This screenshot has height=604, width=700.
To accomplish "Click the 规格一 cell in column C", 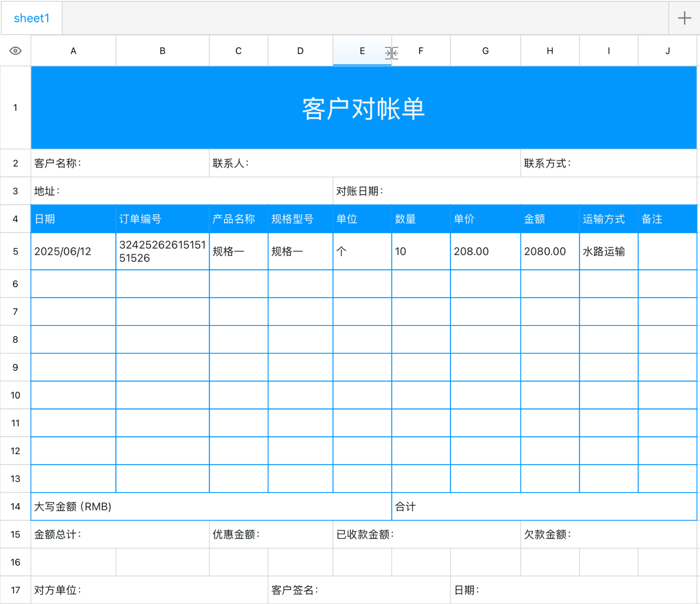I will pyautogui.click(x=239, y=251).
